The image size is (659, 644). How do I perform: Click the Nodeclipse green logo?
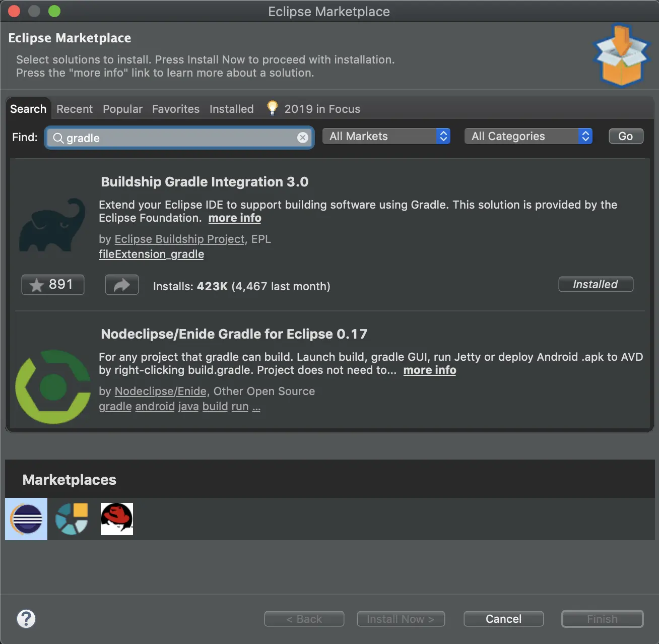(52, 387)
